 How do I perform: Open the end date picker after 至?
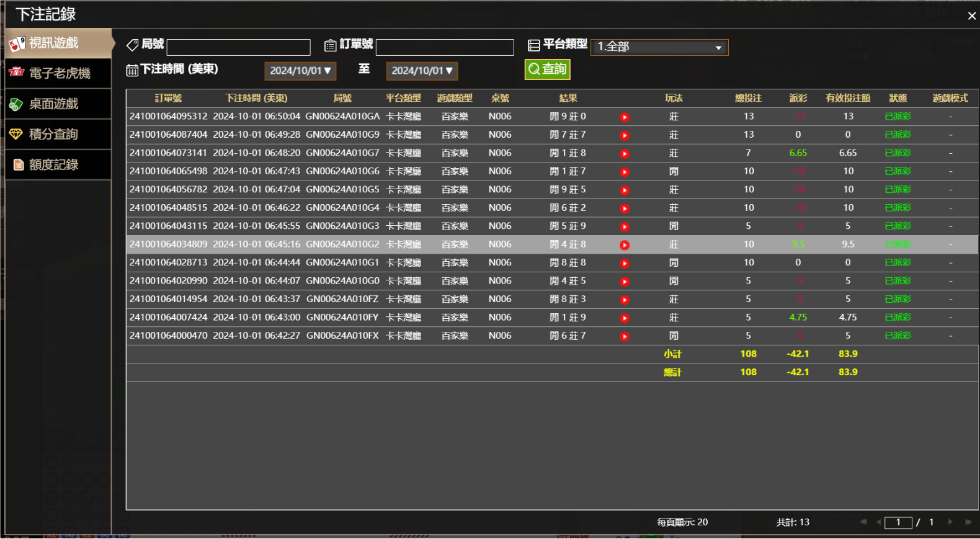point(422,71)
